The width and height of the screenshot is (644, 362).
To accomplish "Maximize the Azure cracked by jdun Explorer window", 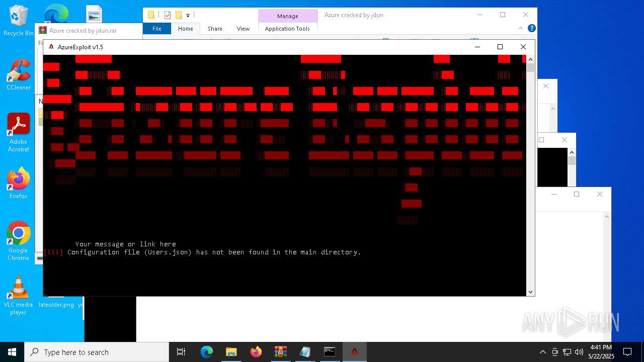I will [x=503, y=15].
